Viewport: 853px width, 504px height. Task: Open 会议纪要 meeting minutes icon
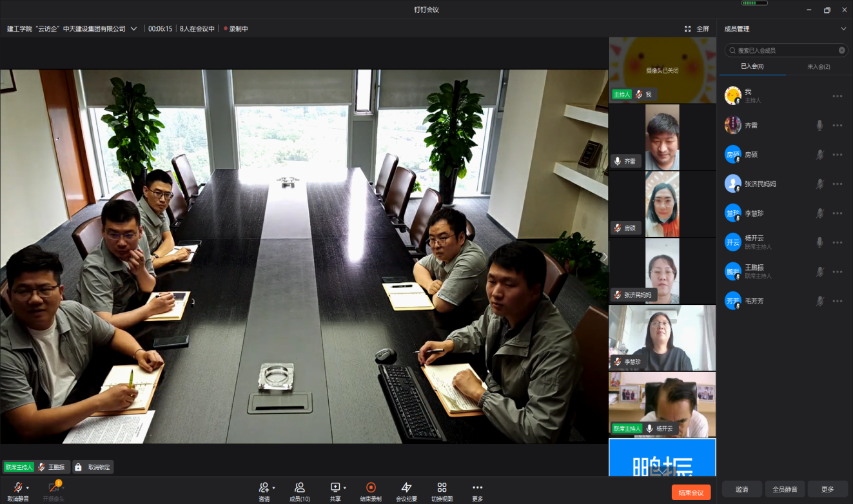pyautogui.click(x=406, y=487)
